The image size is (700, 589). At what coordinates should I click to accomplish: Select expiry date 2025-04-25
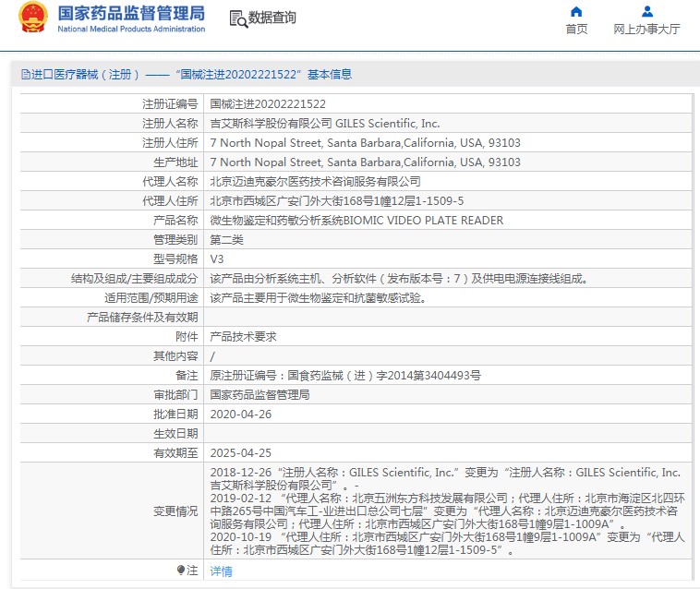pos(241,453)
